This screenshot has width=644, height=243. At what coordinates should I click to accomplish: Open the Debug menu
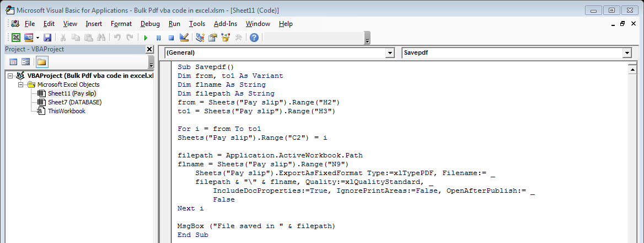[x=150, y=24]
